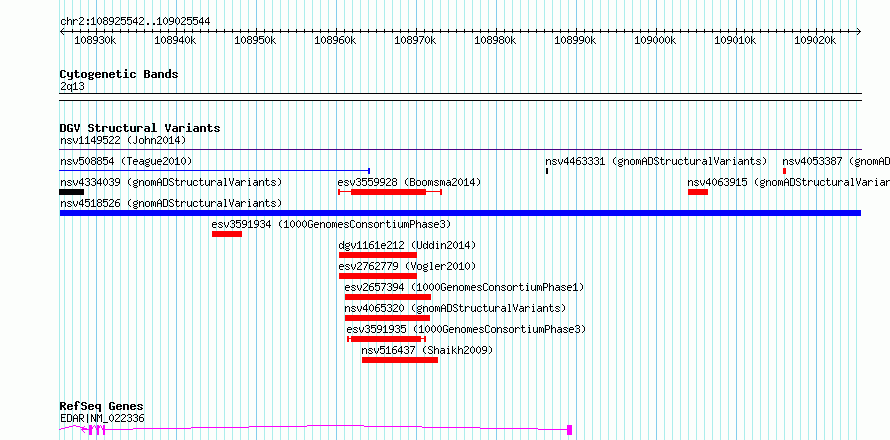Click the 108960k ruler label

(335, 40)
